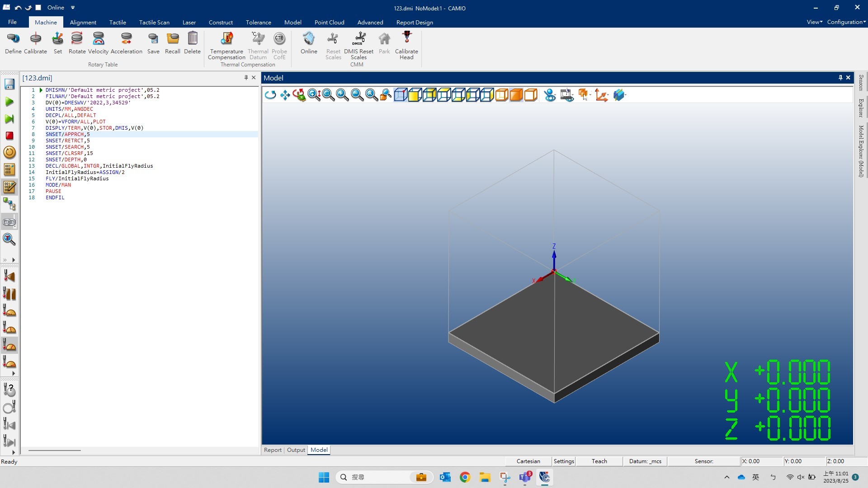Open the View dropdown menu
Screen dimensions: 868x488
814,23
